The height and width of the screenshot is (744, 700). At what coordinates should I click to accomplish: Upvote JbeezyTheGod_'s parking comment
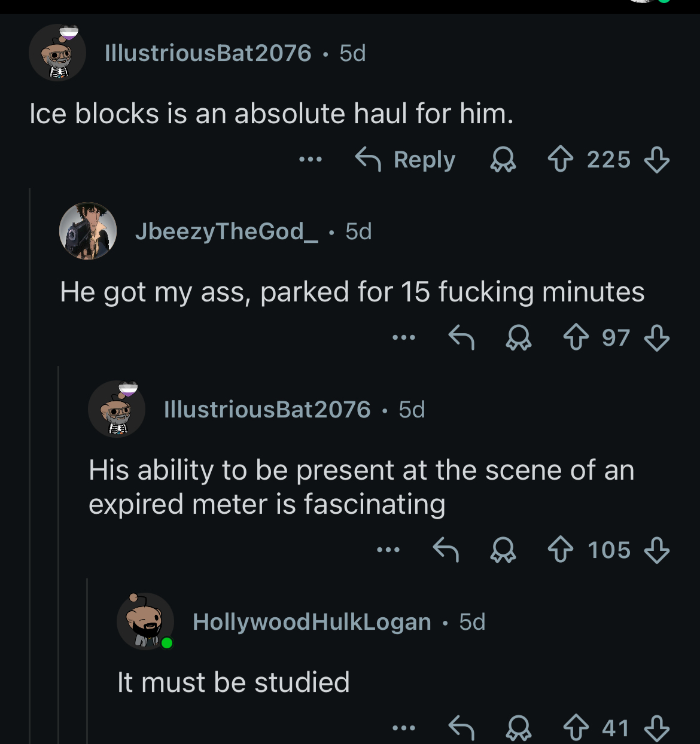pyautogui.click(x=576, y=338)
